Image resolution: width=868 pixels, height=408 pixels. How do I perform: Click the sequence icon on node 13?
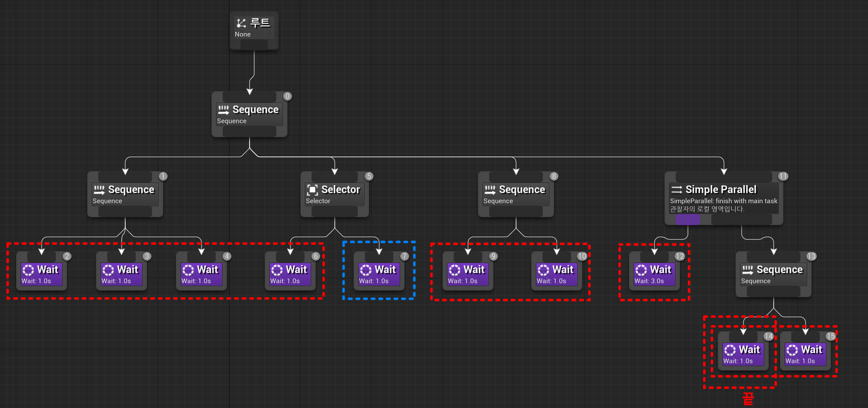pos(747,270)
